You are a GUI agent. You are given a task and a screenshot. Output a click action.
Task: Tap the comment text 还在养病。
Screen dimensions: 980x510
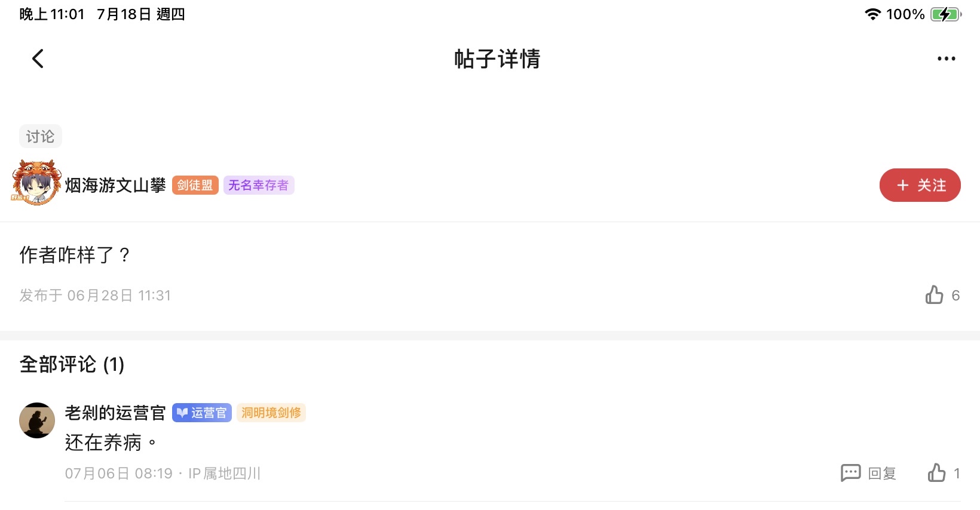[x=111, y=443]
